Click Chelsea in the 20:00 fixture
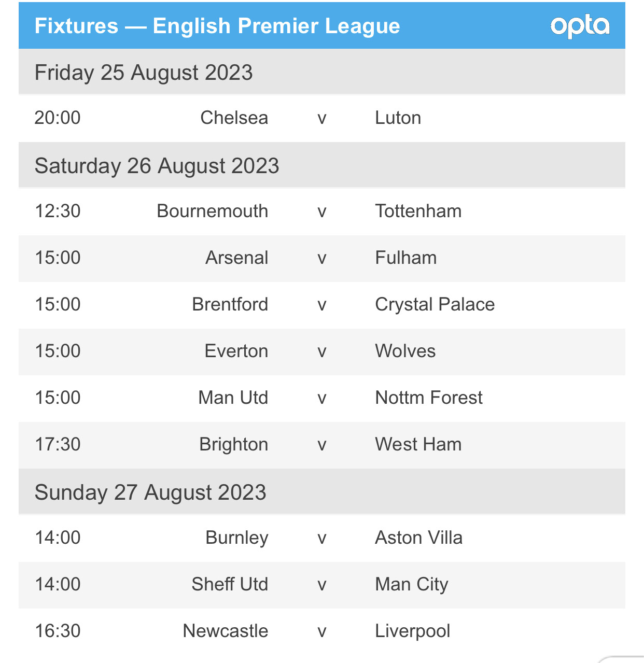 point(234,118)
